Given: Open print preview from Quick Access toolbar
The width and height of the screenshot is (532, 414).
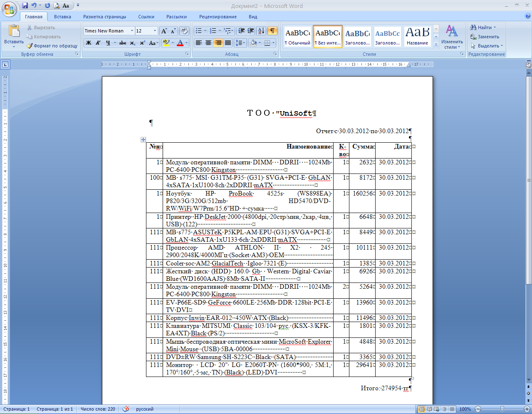Looking at the screenshot, I should [x=57, y=5].
